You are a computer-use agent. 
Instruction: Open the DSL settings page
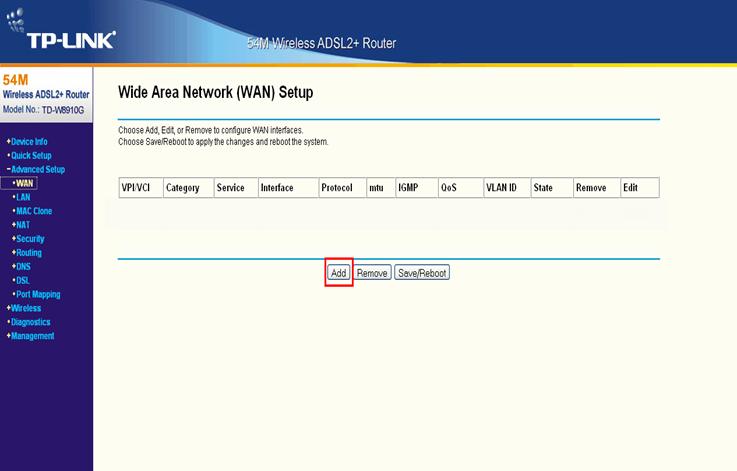click(x=23, y=280)
